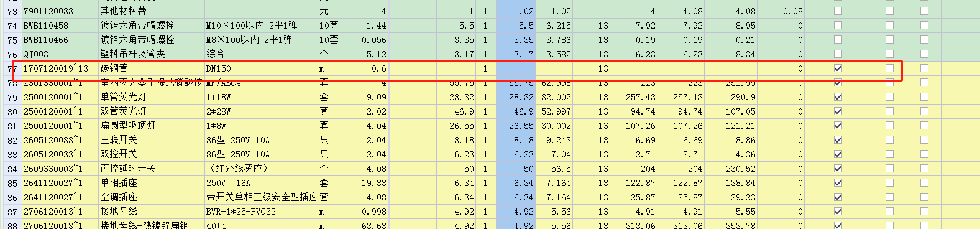Uncheck the ticked box in 声控延时开关 row
Screen dimensions: 980x229
point(838,169)
